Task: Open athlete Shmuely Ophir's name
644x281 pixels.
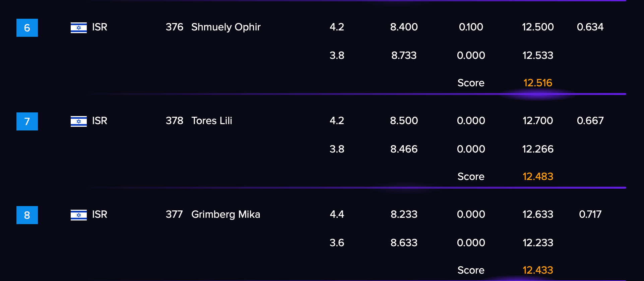Action: pos(226,27)
